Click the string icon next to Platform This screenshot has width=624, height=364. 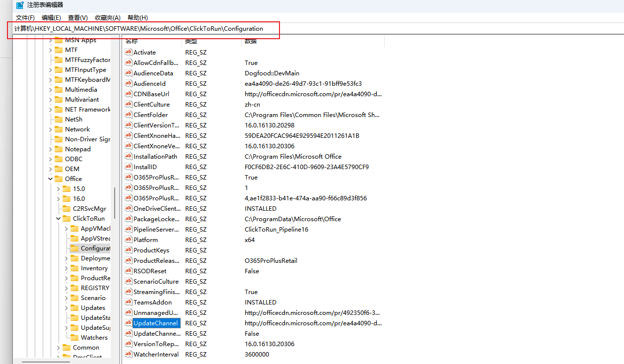(x=128, y=240)
